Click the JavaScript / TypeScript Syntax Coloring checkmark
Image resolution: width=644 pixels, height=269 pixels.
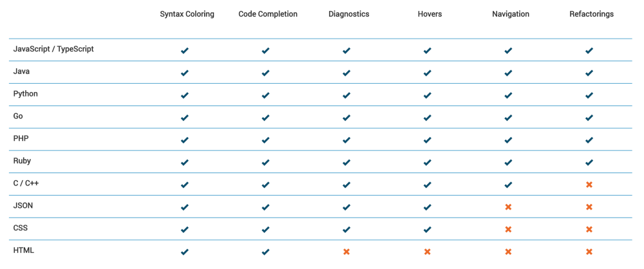click(185, 51)
